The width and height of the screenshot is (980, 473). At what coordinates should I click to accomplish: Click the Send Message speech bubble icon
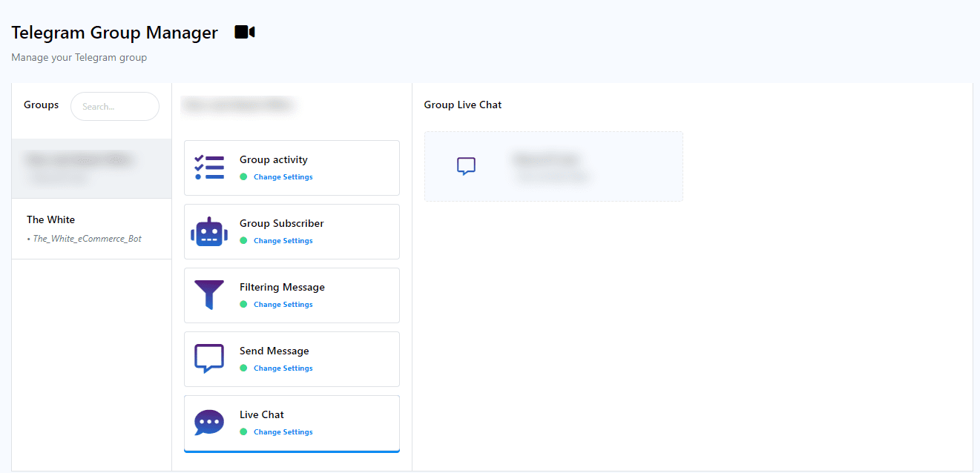tap(209, 359)
